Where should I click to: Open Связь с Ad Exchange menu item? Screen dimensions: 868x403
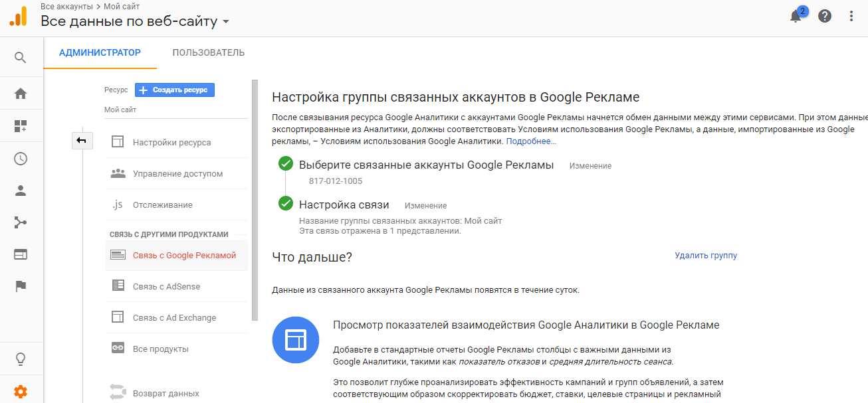(x=176, y=318)
